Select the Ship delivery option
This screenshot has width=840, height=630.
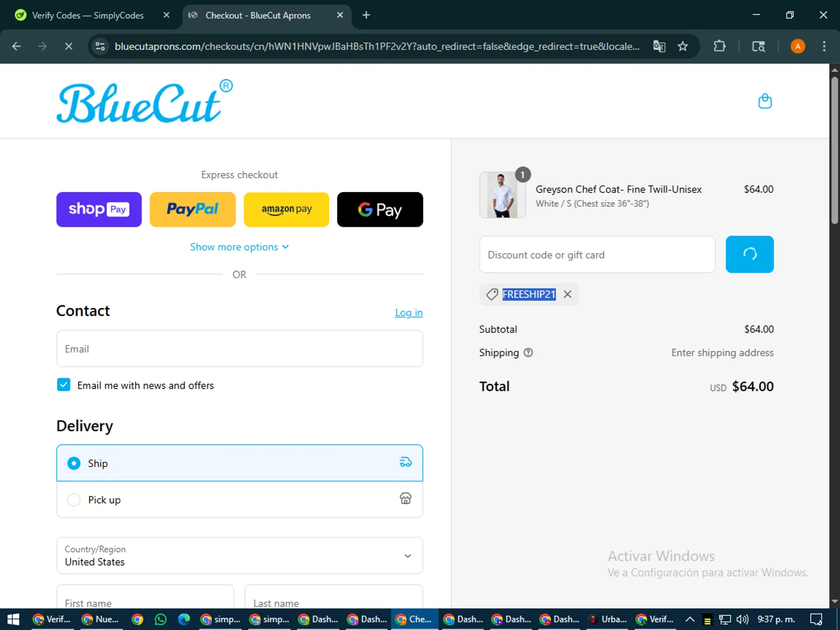(240, 463)
